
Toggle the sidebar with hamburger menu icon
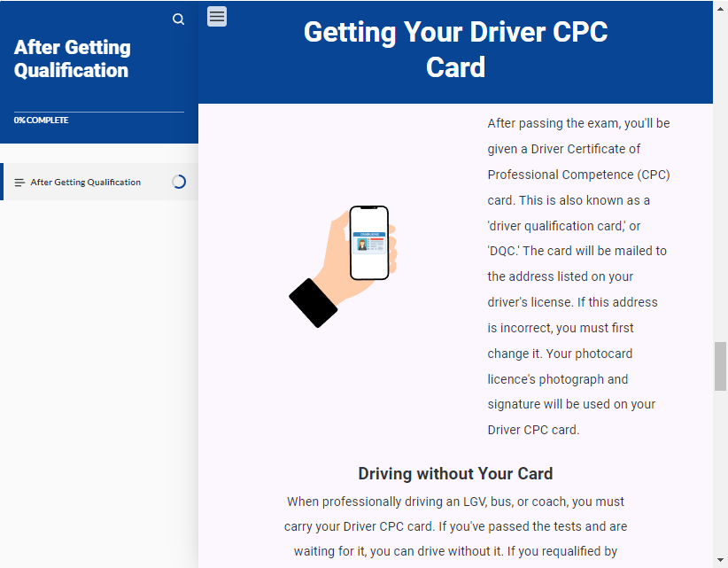tap(217, 16)
